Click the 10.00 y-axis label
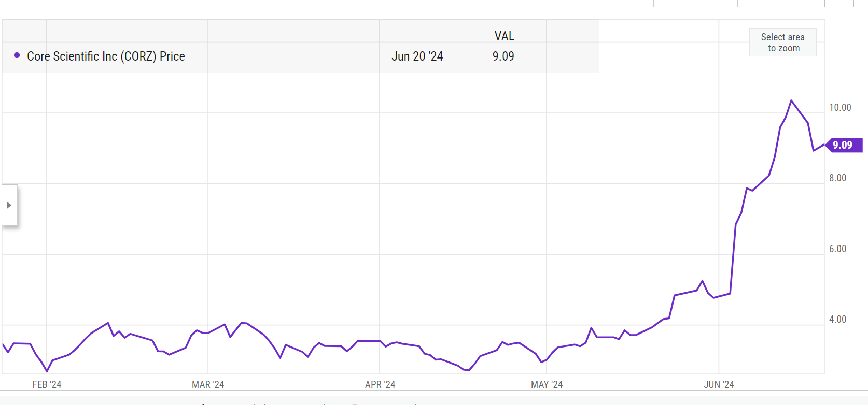 point(840,108)
